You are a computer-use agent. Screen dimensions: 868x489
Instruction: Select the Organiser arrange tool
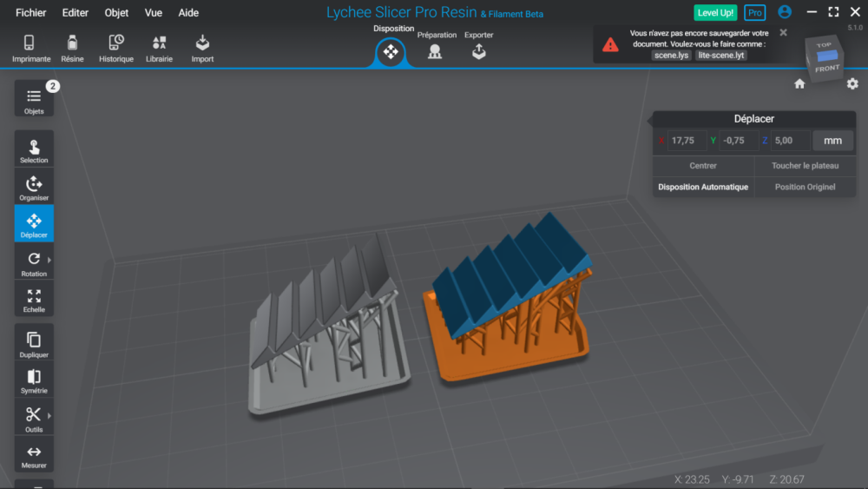tap(34, 188)
